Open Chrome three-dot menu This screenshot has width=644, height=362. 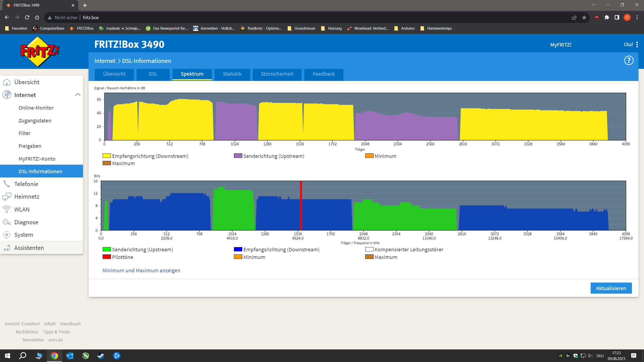(637, 17)
